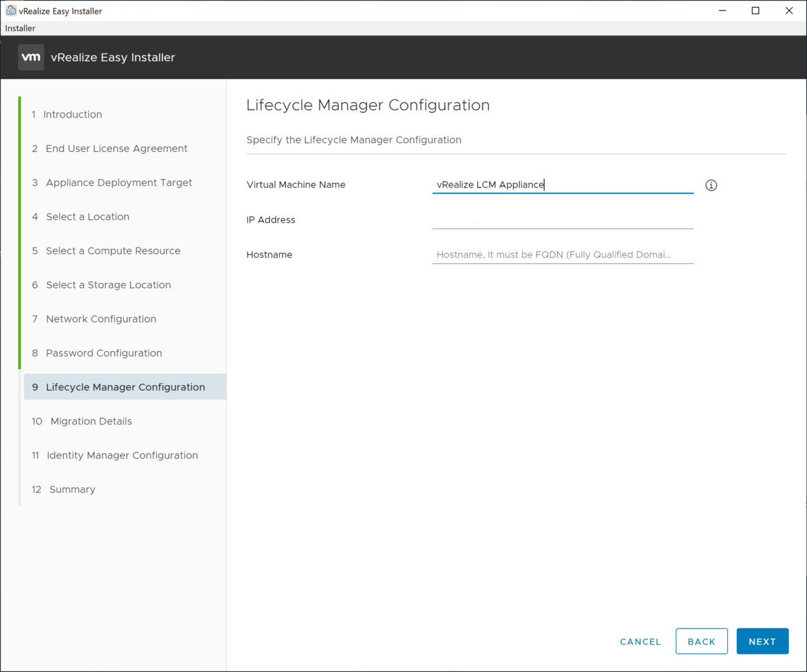Focus the Virtual Machine Name field
This screenshot has width=807, height=672.
pos(562,185)
